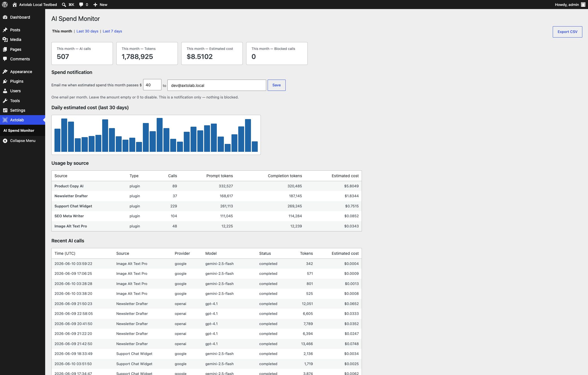Click the Comments icon in sidebar
588x375 pixels.
pos(5,59)
